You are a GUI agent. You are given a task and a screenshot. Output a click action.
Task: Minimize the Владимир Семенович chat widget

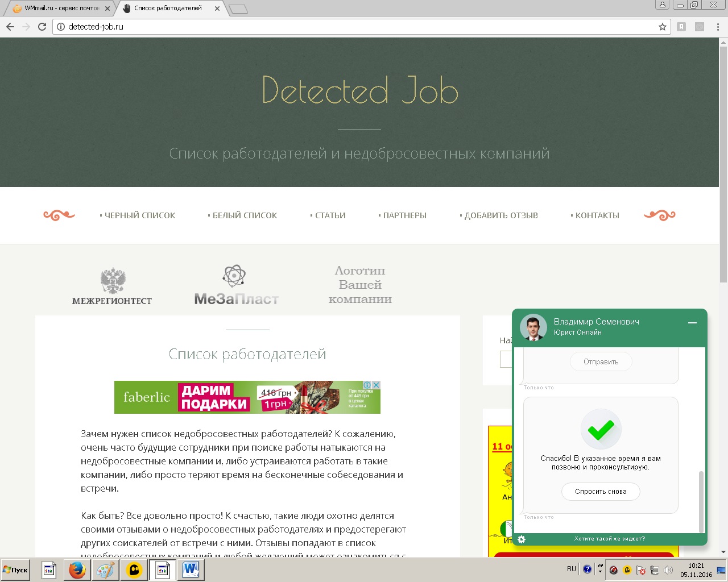point(692,323)
